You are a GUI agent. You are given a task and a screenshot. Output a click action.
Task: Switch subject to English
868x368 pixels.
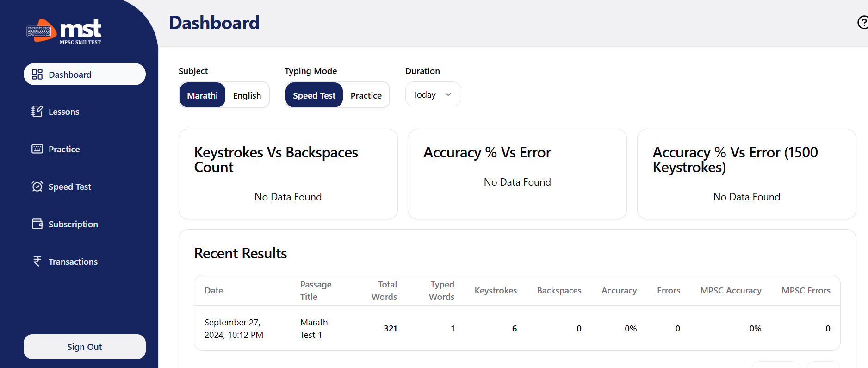pyautogui.click(x=247, y=95)
